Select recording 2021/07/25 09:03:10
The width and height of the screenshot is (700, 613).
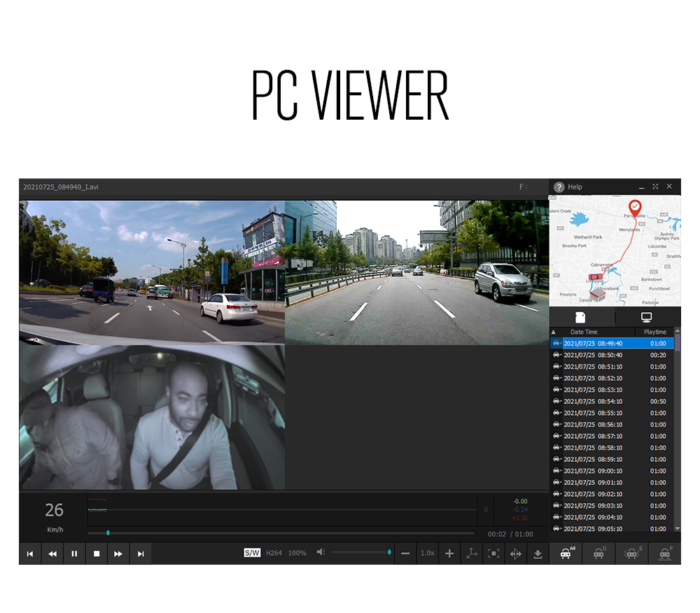pos(612,506)
